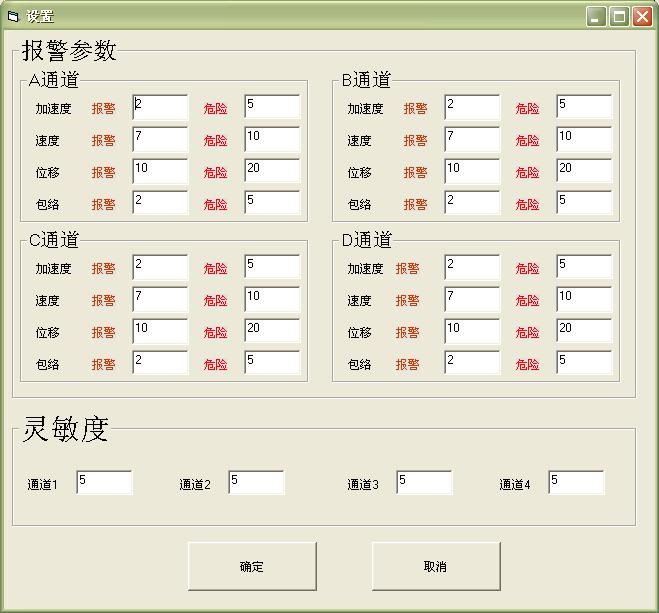
Task: Focus B通道 包络 报警 input field
Action: tap(472, 204)
